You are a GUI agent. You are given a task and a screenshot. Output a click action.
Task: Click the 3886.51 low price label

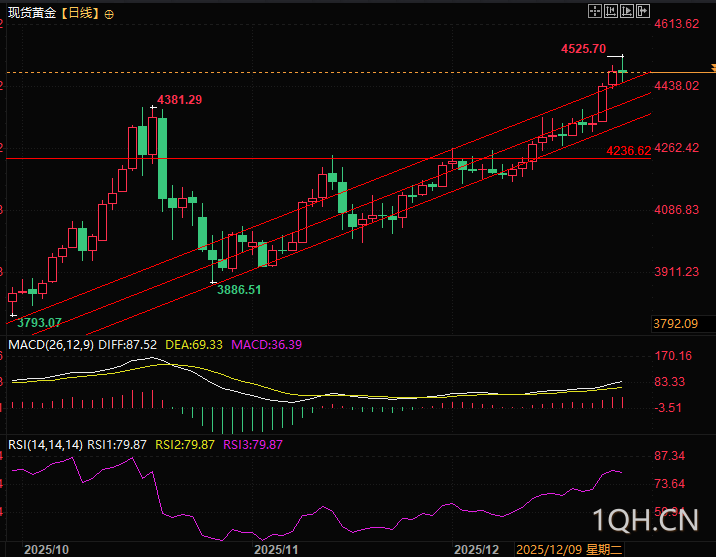[x=239, y=289]
